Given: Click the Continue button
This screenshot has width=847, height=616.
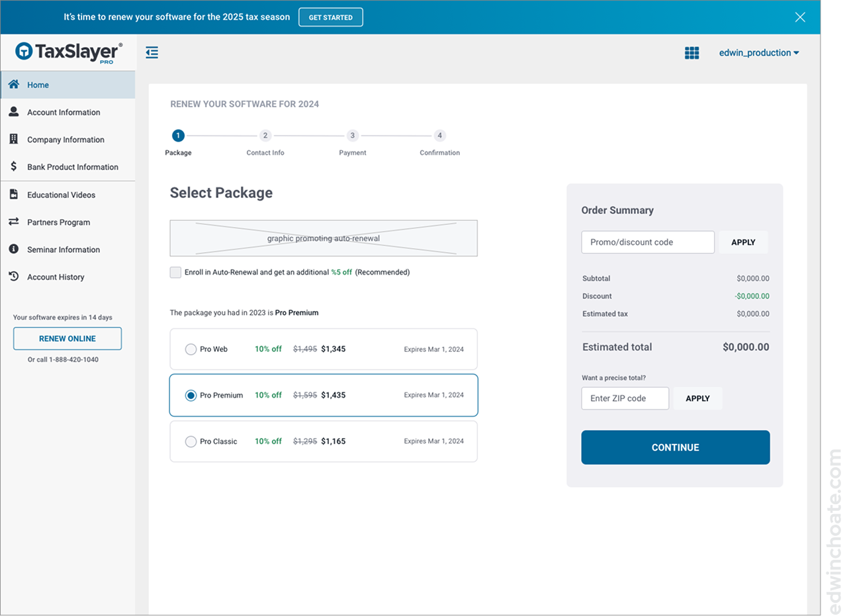Looking at the screenshot, I should [x=676, y=447].
